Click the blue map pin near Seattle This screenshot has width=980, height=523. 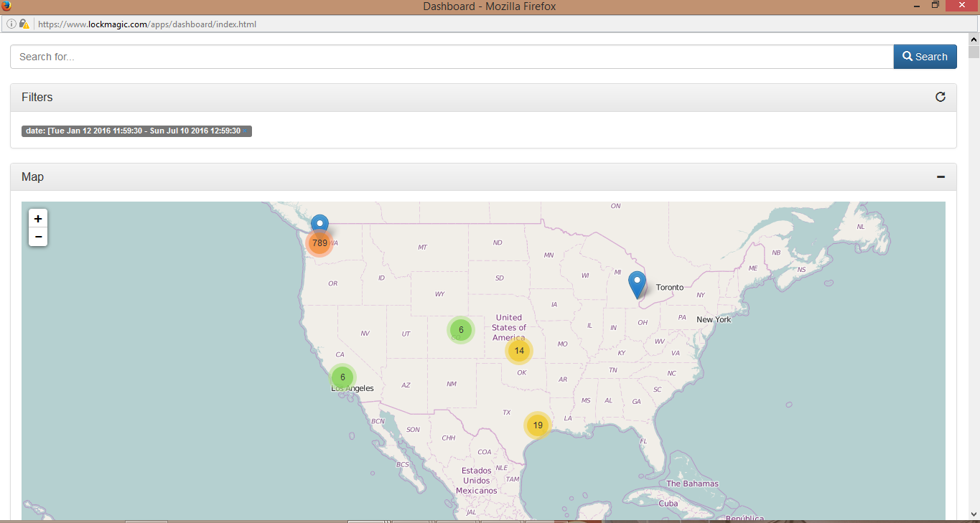(x=319, y=222)
